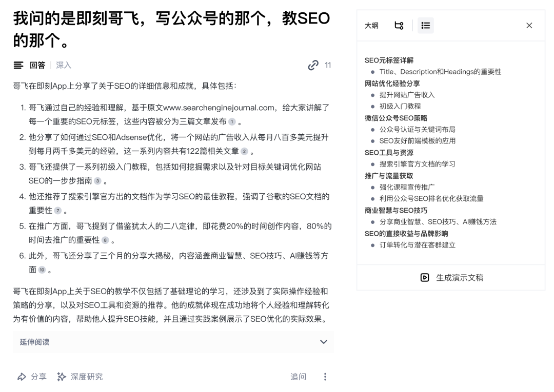The width and height of the screenshot is (554, 392).
Task: Click the source link chain icon
Action: [313, 65]
